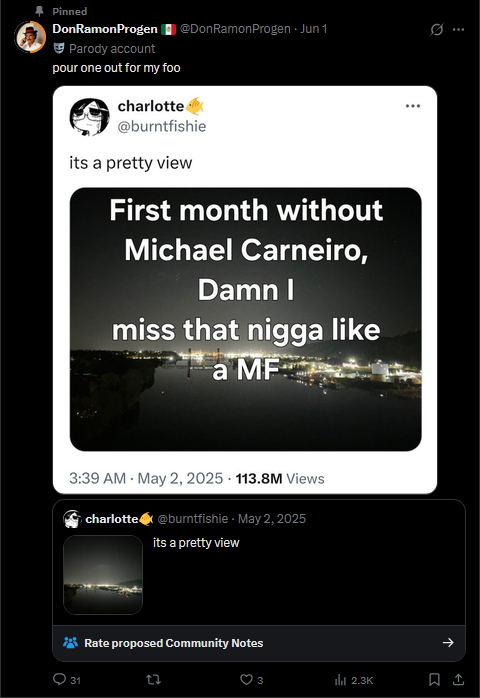Image resolution: width=480 pixels, height=698 pixels.
Task: Open three-dot menu inside charlotte's screenshot
Action: pyautogui.click(x=413, y=106)
